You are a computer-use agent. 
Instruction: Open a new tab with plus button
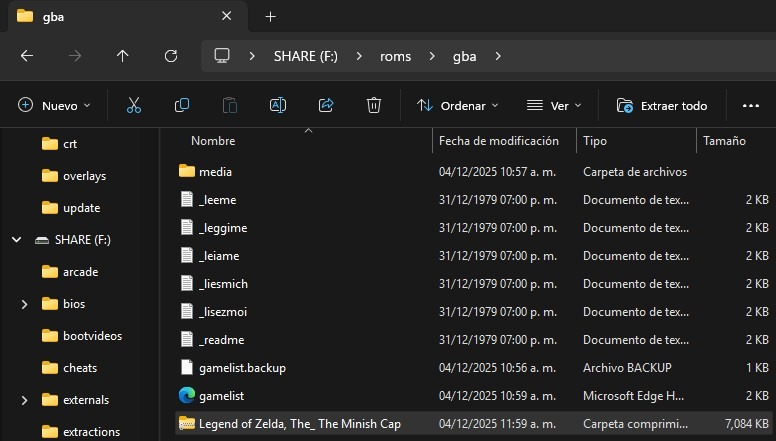(x=270, y=16)
